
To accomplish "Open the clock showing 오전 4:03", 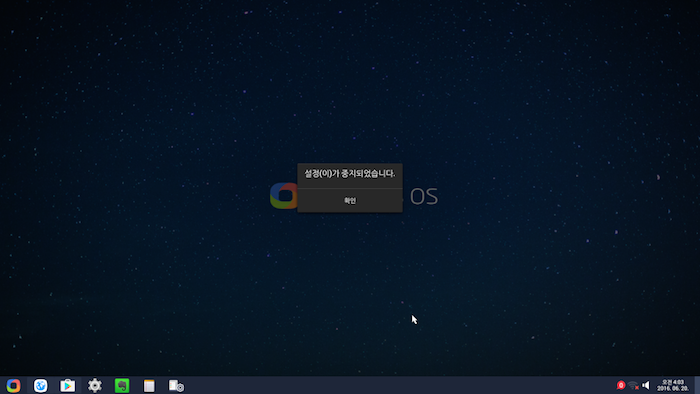I will [x=672, y=386].
